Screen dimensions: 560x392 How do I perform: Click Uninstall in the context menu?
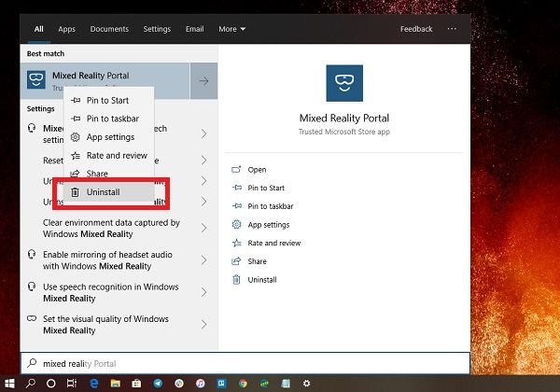pyautogui.click(x=109, y=192)
